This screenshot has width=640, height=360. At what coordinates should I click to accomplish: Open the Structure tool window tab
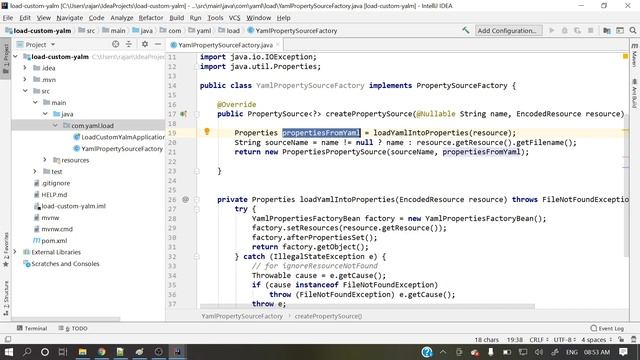point(6,298)
